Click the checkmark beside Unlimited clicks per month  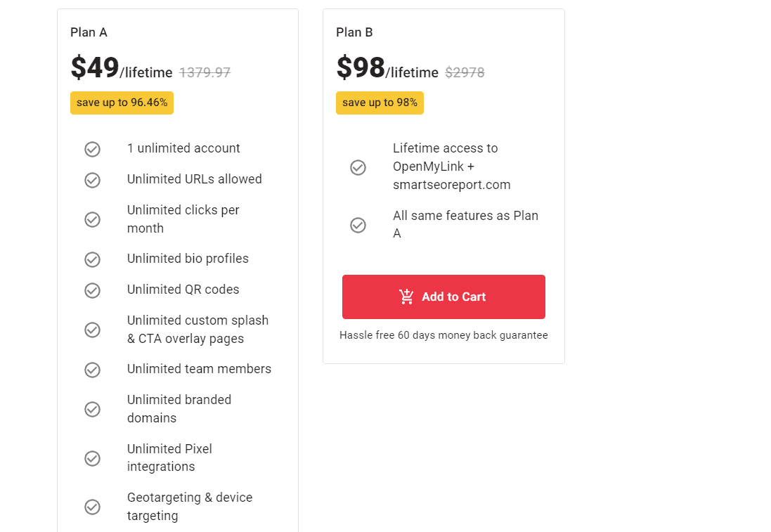92,219
